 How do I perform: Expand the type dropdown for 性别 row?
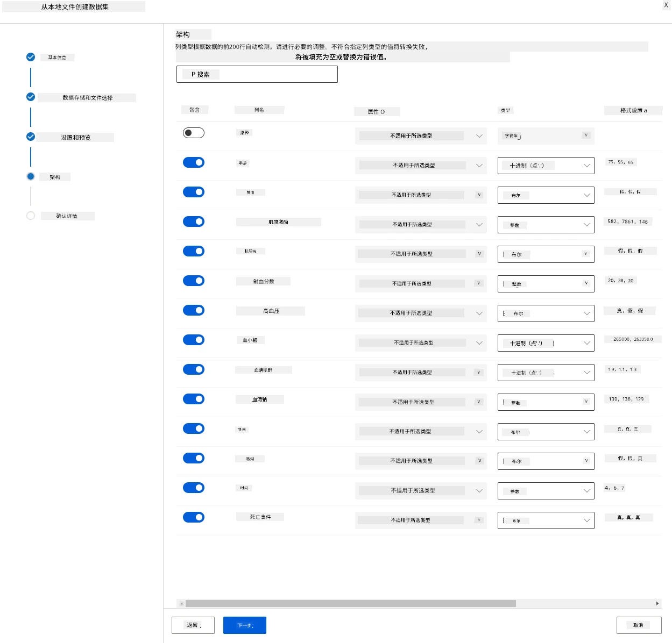[x=546, y=432]
